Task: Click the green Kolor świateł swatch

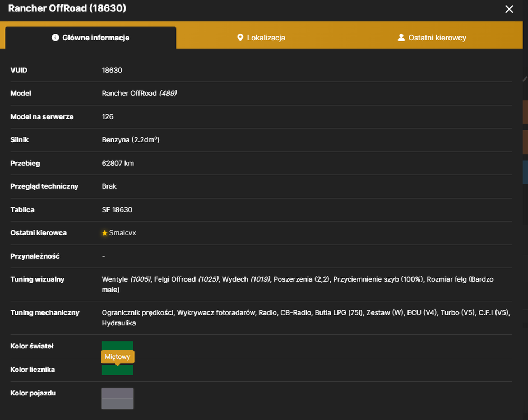Action: point(118,346)
